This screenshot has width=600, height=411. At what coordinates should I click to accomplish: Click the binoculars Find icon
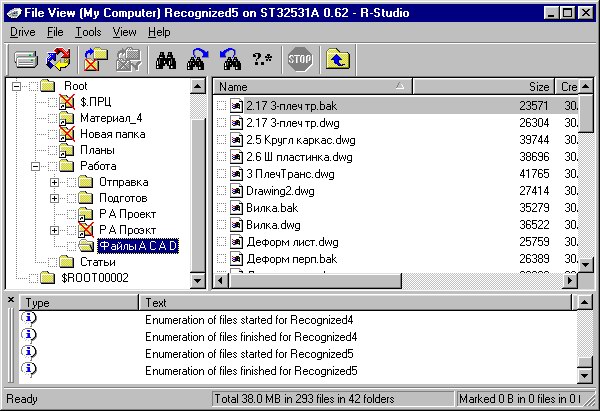[167, 59]
